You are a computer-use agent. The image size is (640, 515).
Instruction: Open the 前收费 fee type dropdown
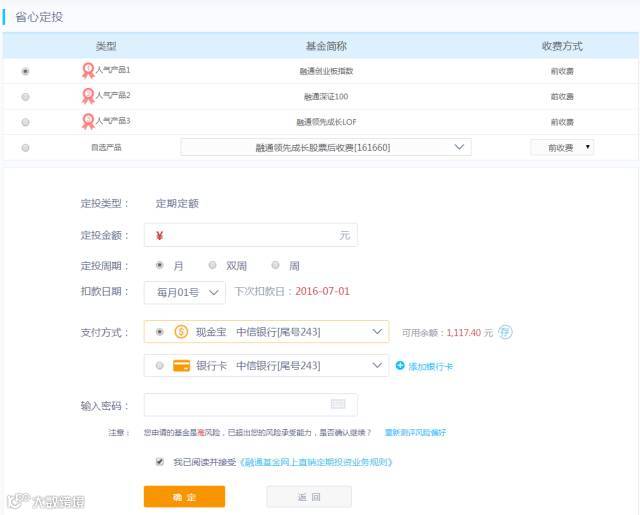(x=562, y=147)
